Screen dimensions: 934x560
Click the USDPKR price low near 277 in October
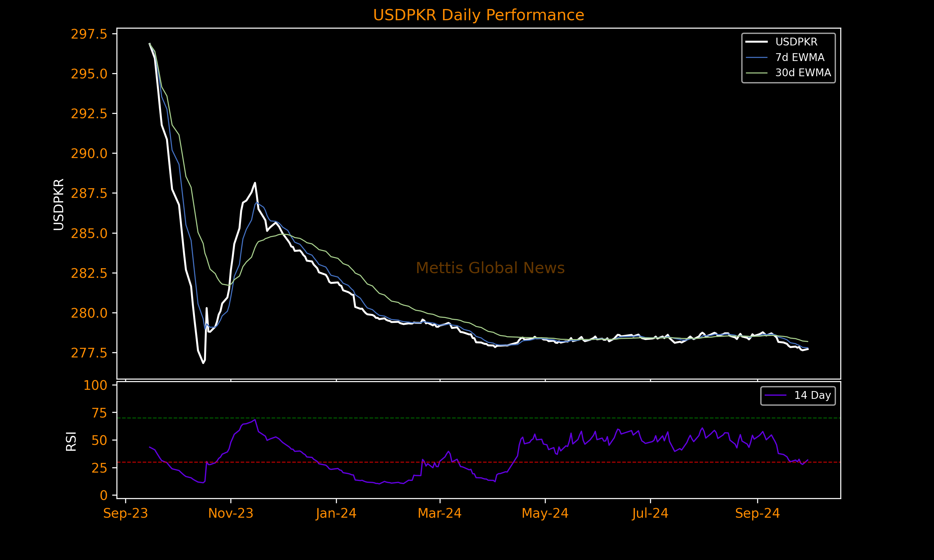(x=203, y=363)
